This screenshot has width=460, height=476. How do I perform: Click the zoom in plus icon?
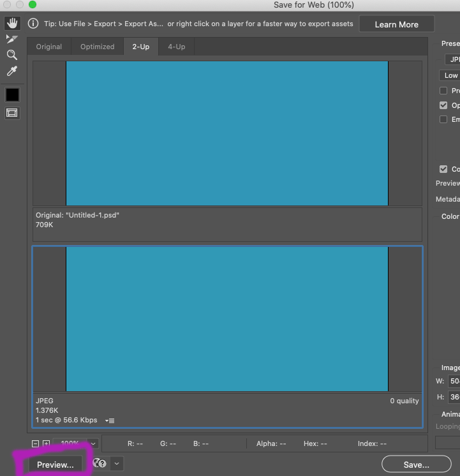pos(46,443)
